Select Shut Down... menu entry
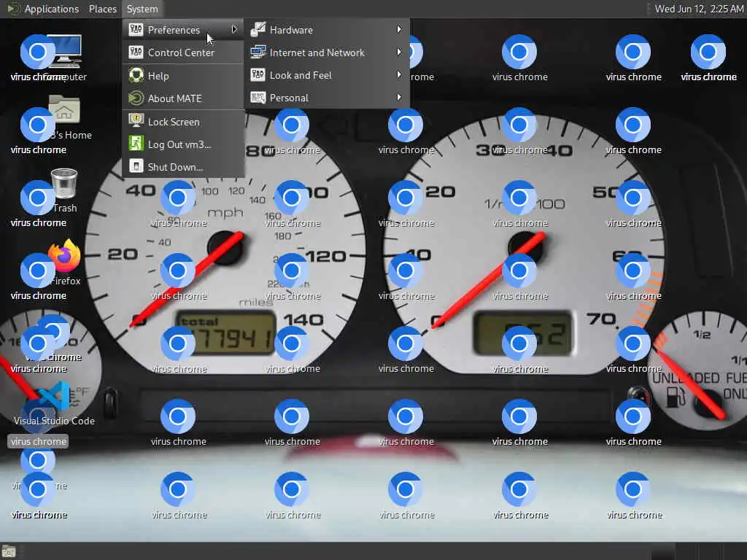Image resolution: width=747 pixels, height=560 pixels. [183, 167]
